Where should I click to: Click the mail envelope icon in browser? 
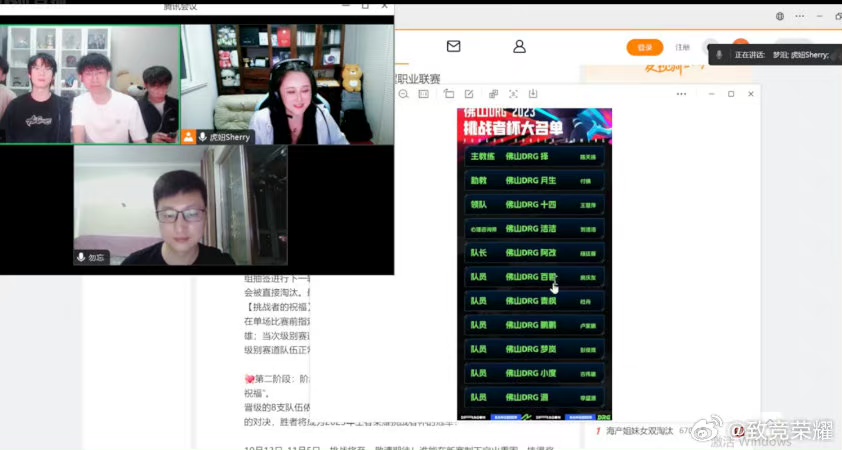[453, 47]
